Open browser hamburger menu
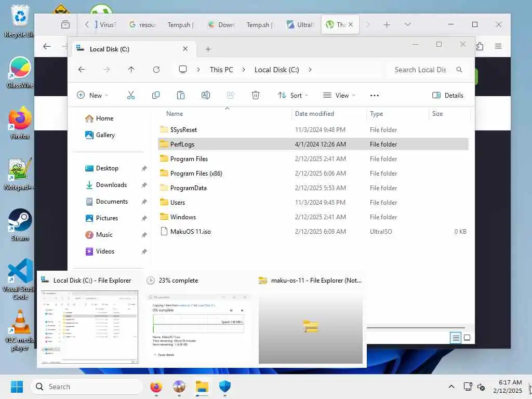This screenshot has height=399, width=532. [x=498, y=46]
